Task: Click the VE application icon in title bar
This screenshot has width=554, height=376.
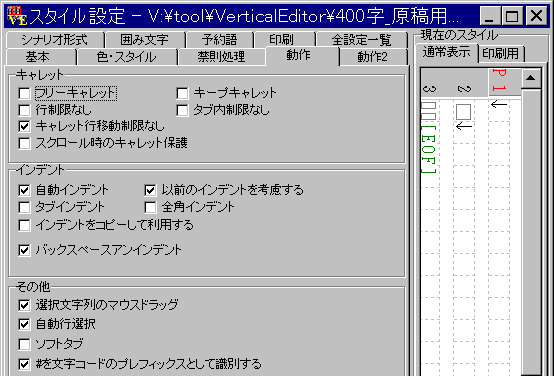Action: point(17,16)
